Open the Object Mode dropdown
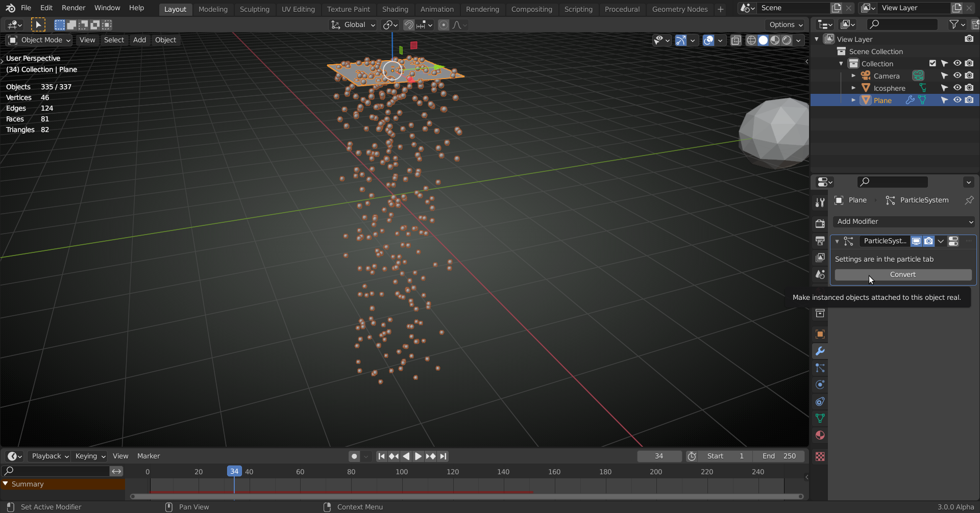980x513 pixels. [39, 40]
